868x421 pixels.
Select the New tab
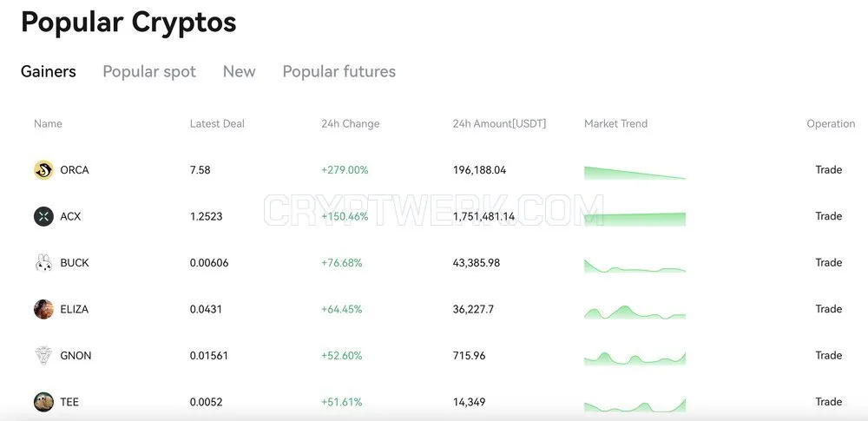point(240,71)
